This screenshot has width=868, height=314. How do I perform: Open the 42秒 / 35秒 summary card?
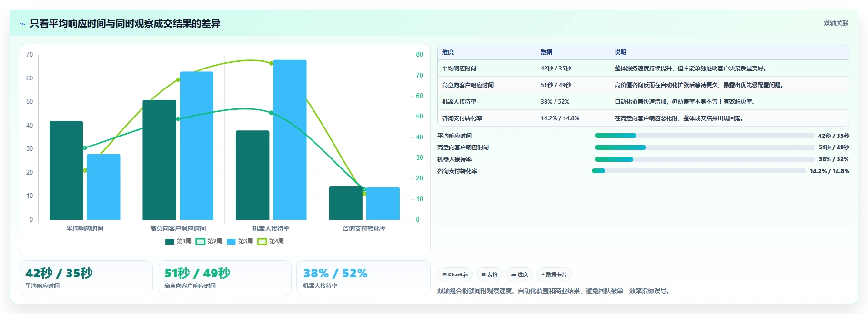click(86, 278)
